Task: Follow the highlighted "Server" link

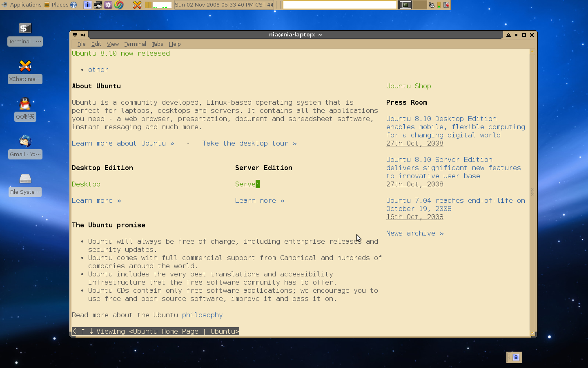Action: [247, 184]
